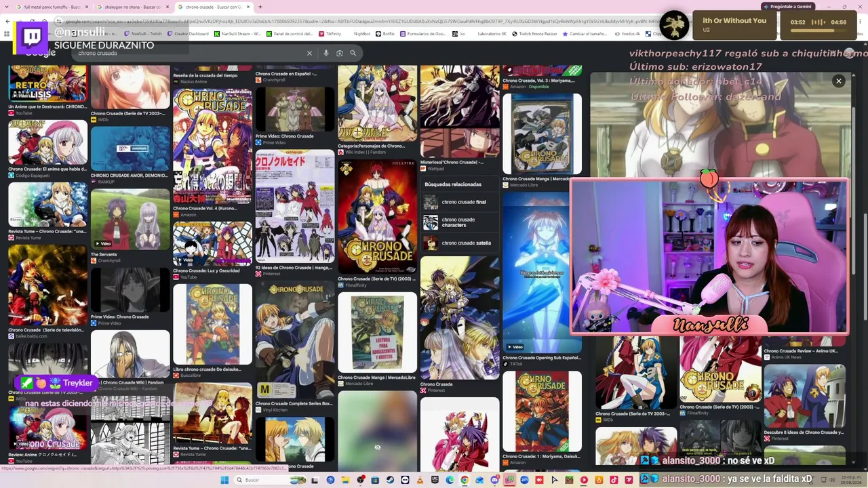
Task: Go back to previous page
Action: coord(7,22)
